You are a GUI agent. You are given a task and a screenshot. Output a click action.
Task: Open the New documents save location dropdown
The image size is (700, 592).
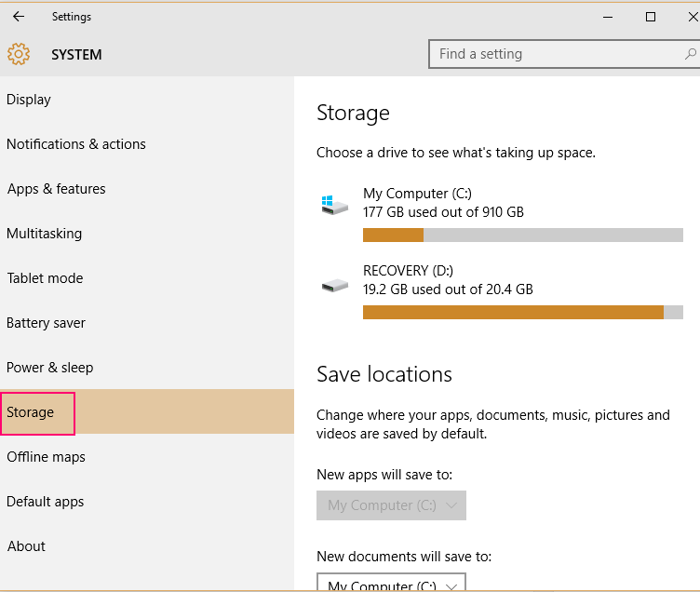(391, 582)
